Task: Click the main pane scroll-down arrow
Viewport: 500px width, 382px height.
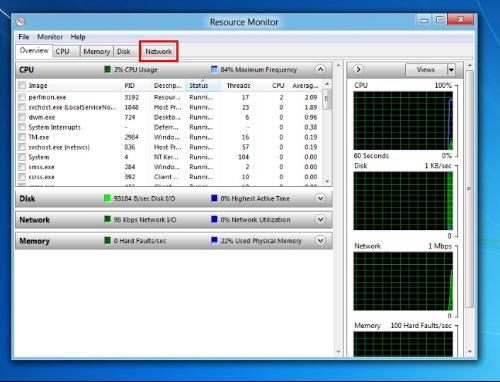Action: tap(339, 351)
